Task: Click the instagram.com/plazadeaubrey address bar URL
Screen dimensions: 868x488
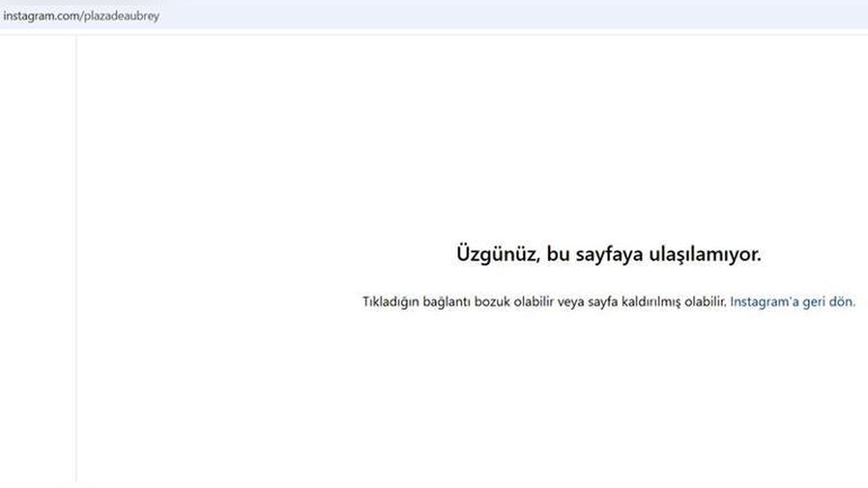Action: (x=81, y=15)
